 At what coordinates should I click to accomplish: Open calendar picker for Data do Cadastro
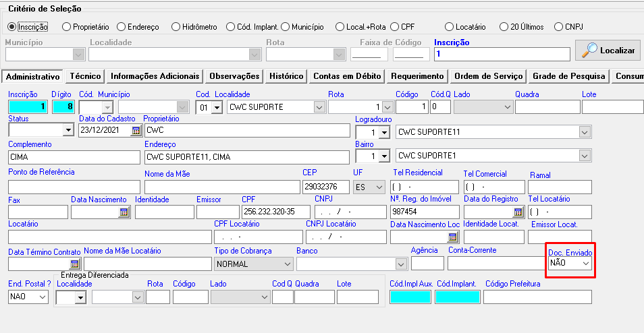136,131
